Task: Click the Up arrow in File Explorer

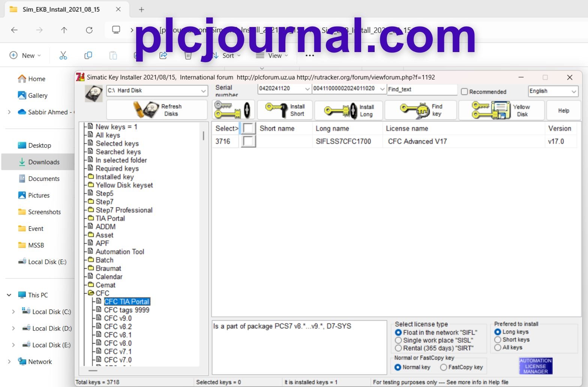Action: coord(64,30)
